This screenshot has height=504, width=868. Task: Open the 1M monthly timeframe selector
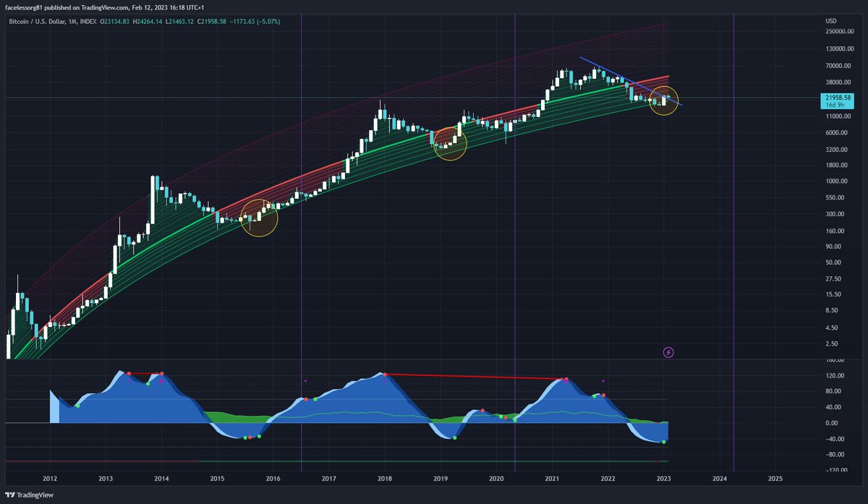pos(73,22)
